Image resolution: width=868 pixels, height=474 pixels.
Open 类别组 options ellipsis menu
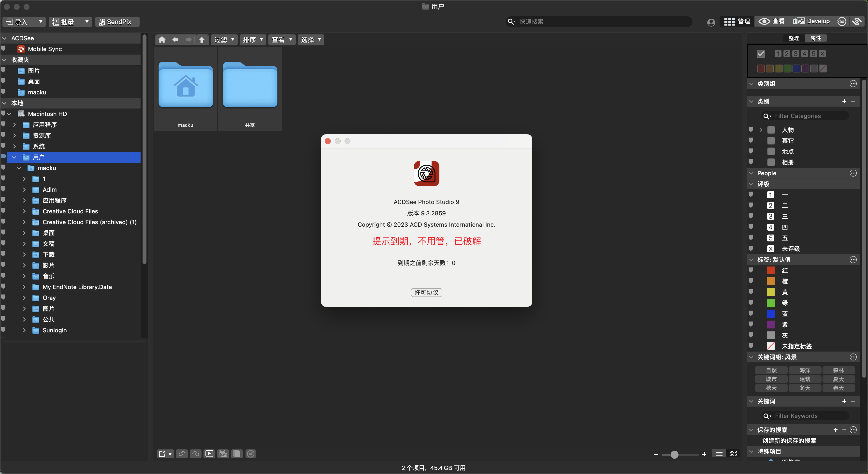point(853,84)
